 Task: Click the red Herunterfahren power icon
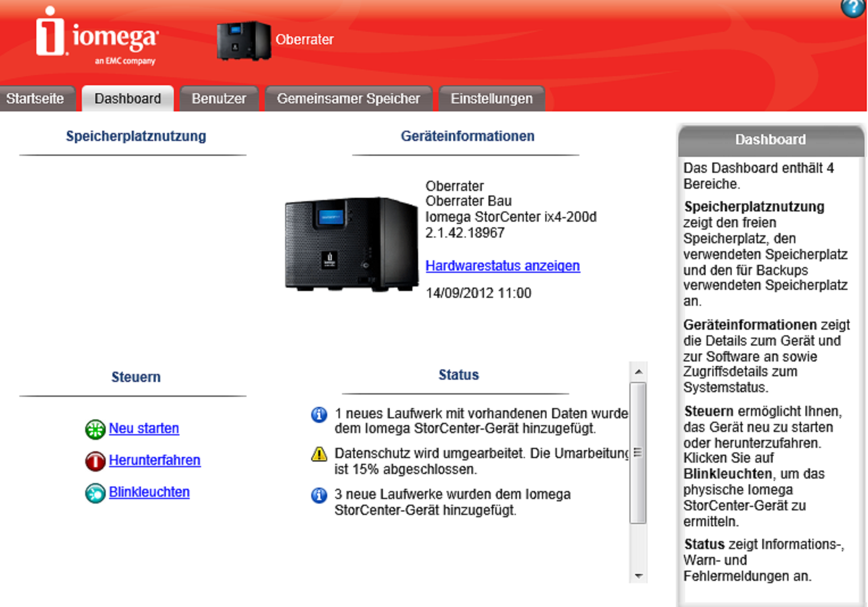95,461
